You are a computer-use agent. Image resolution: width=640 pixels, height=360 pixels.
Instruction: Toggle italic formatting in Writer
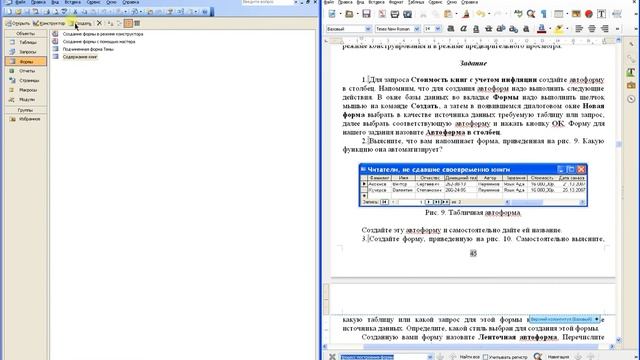(x=463, y=29)
